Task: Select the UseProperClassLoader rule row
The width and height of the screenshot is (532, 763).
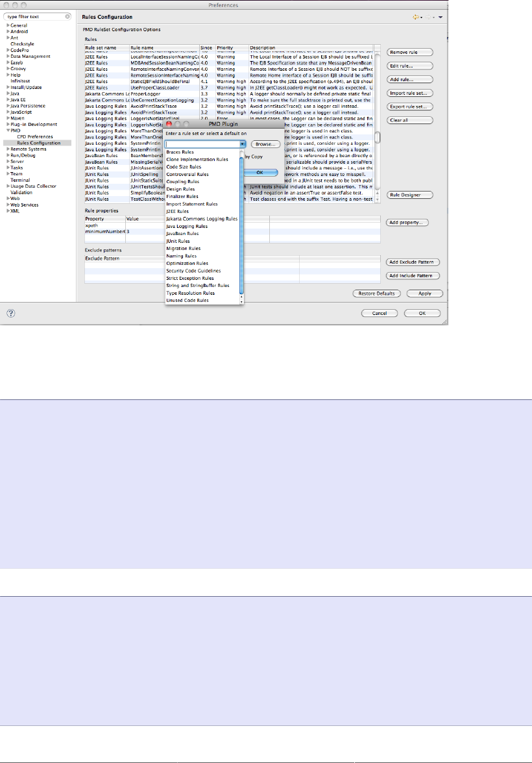Action: tap(229, 88)
